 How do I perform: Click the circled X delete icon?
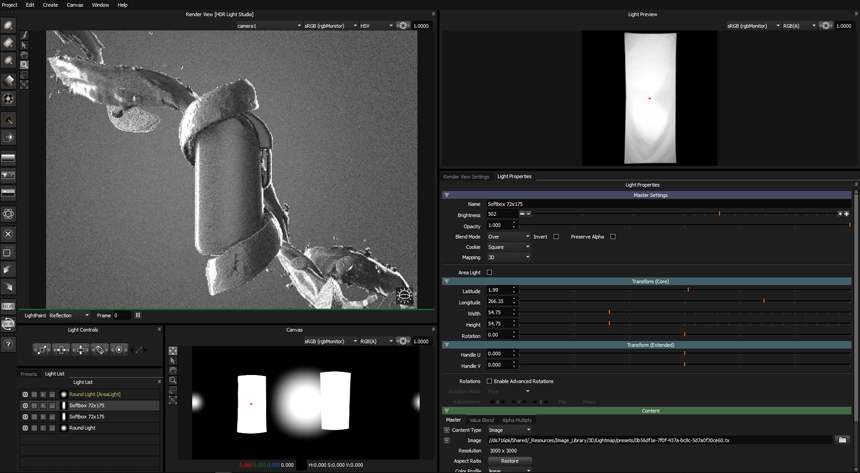click(8, 234)
